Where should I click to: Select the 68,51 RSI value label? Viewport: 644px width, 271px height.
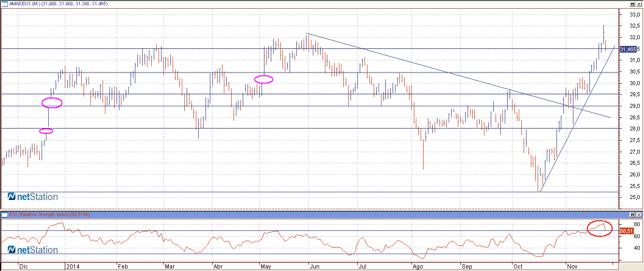click(x=626, y=231)
